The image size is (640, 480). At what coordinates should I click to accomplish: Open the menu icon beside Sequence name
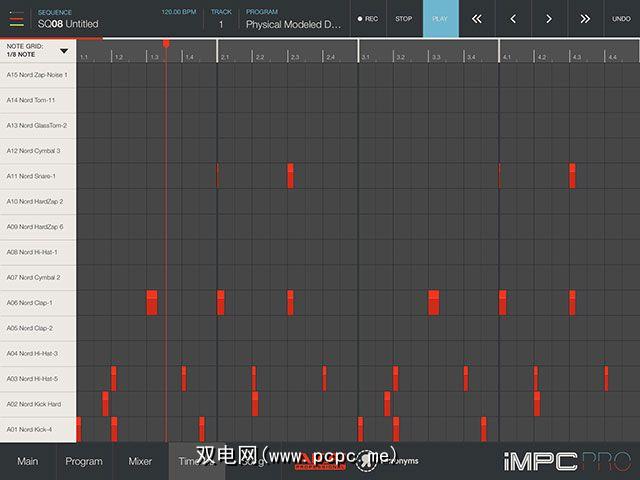pos(17,19)
